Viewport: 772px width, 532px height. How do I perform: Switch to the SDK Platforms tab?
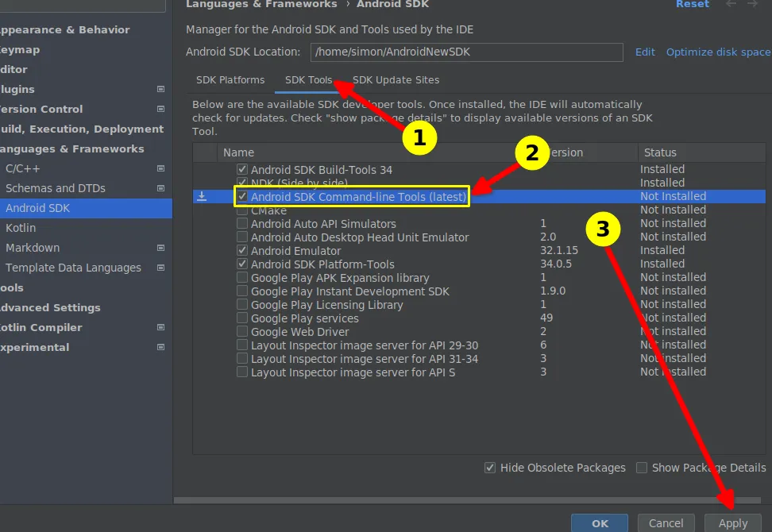230,79
